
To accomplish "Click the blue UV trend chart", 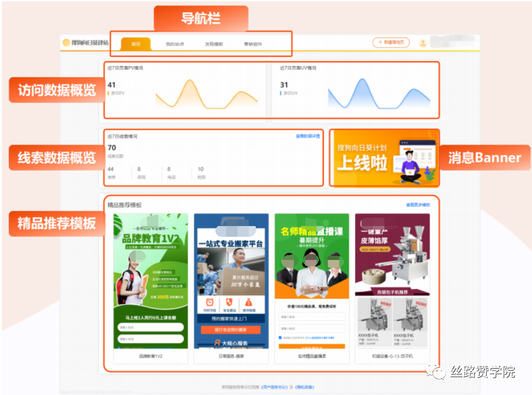I will click(379, 93).
